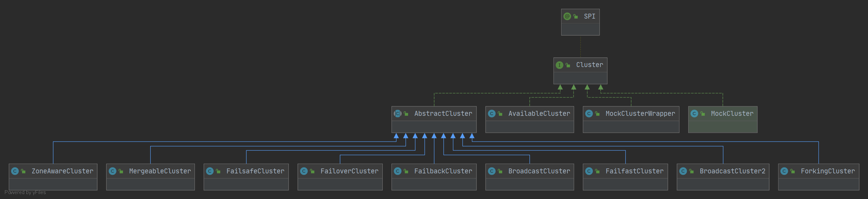The width and height of the screenshot is (868, 199).
Task: Click the abstract class icon on AbstractCluster
Action: point(397,113)
